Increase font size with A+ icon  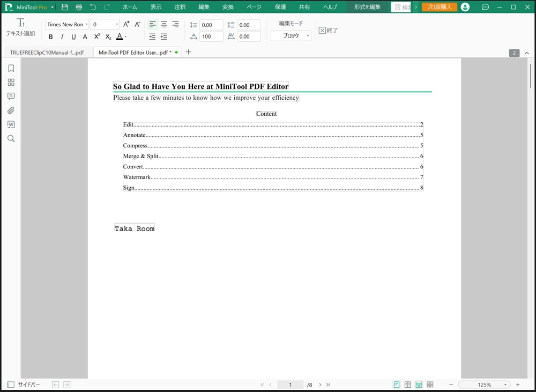(126, 24)
